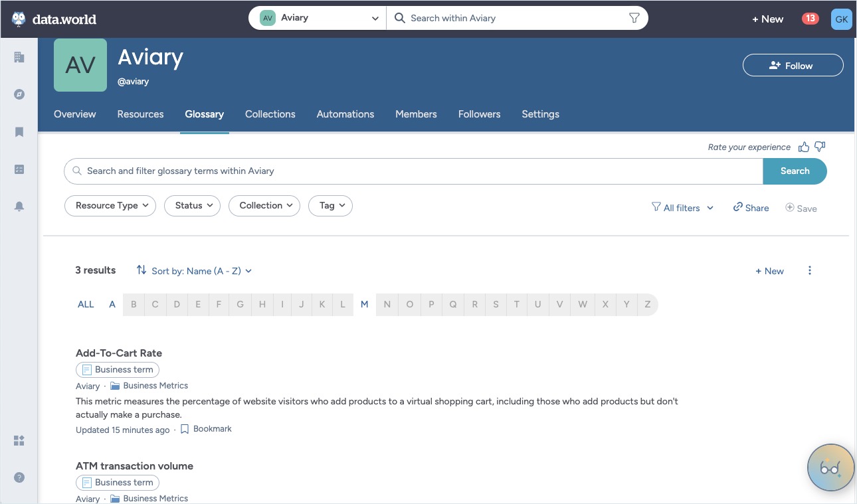The height and width of the screenshot is (504, 857).
Task: Open the help question mark icon
Action: 19,477
